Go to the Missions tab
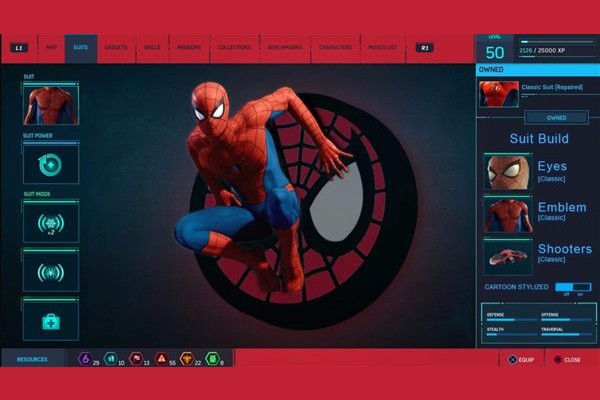This screenshot has width=600, height=400. [189, 47]
